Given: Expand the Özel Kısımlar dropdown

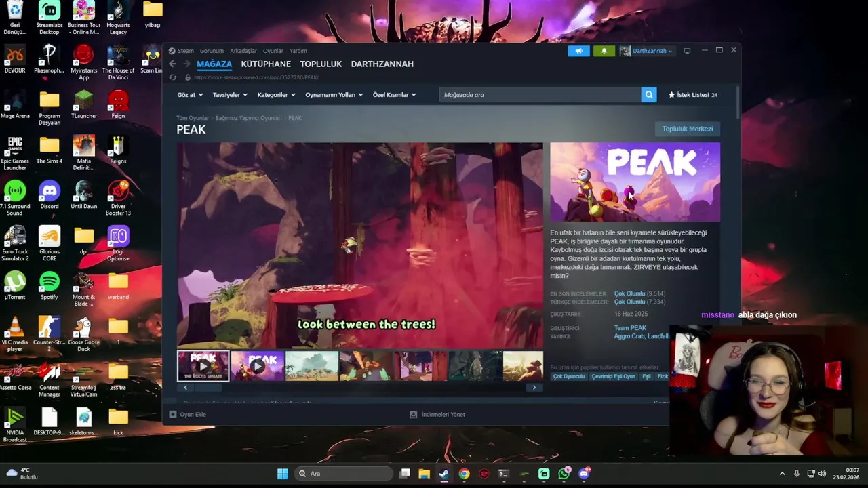Looking at the screenshot, I should coord(394,95).
